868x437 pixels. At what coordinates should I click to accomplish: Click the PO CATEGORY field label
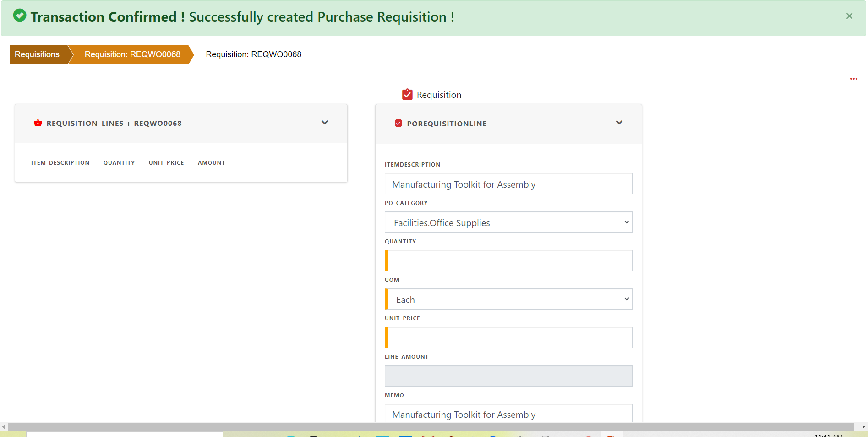coord(406,203)
